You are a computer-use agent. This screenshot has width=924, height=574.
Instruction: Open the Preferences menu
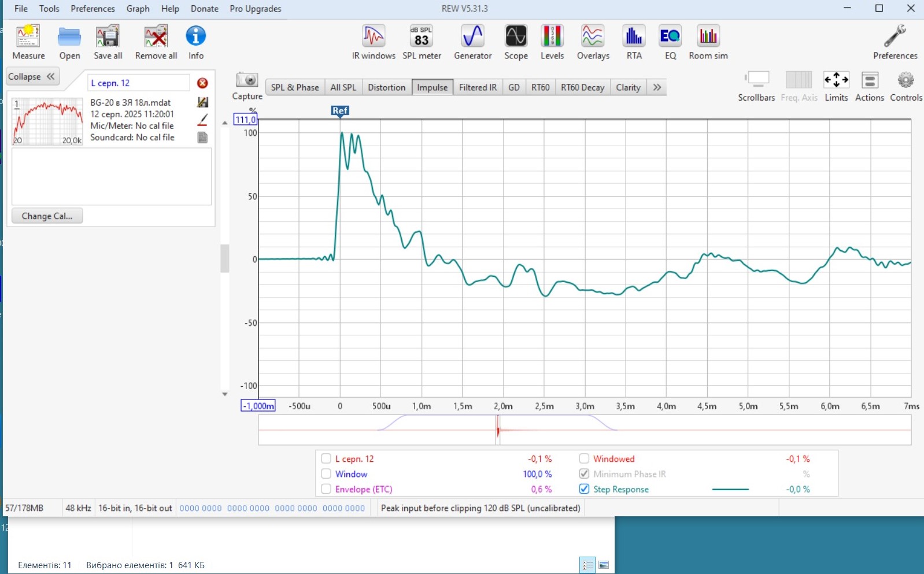pos(93,9)
